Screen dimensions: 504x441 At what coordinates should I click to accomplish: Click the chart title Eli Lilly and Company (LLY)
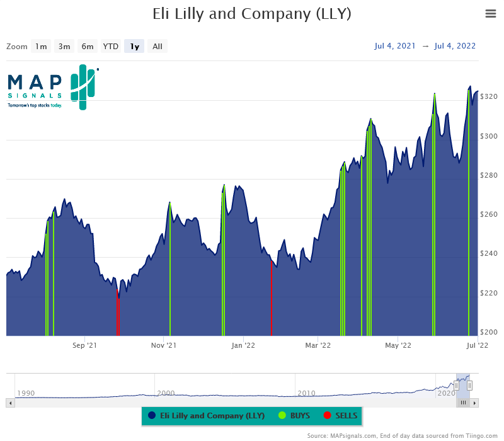click(252, 14)
